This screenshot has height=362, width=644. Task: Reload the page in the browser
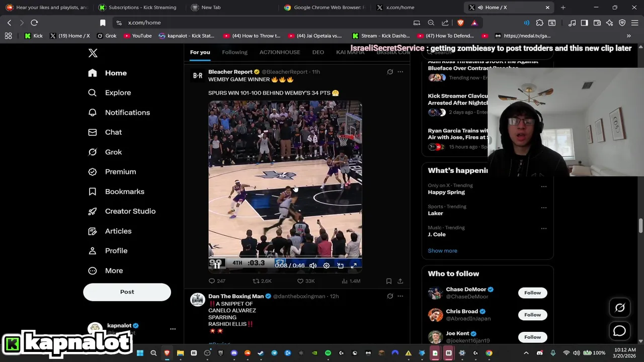coord(34,23)
